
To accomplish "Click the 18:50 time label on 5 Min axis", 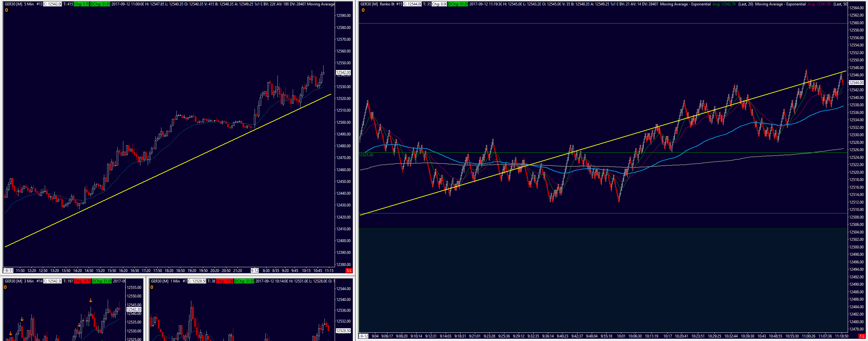I will pos(180,270).
